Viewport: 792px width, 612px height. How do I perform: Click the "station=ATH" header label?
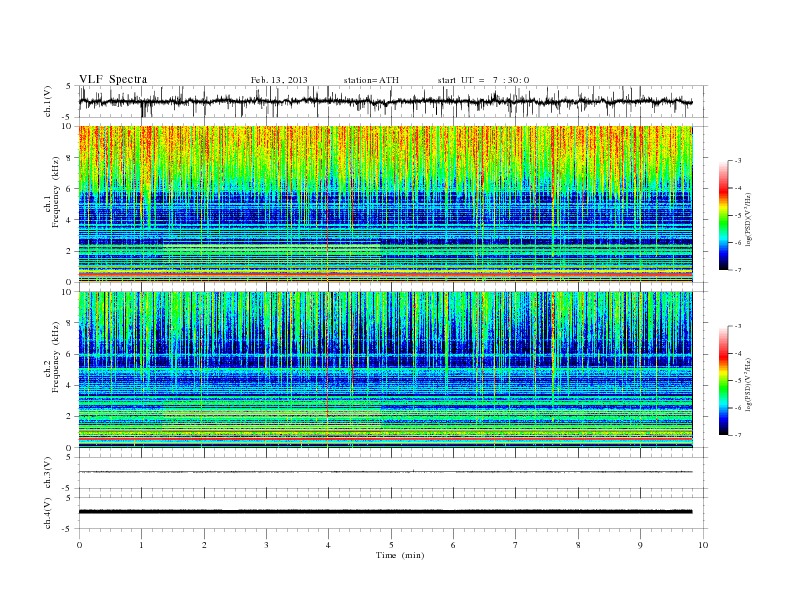(371, 80)
